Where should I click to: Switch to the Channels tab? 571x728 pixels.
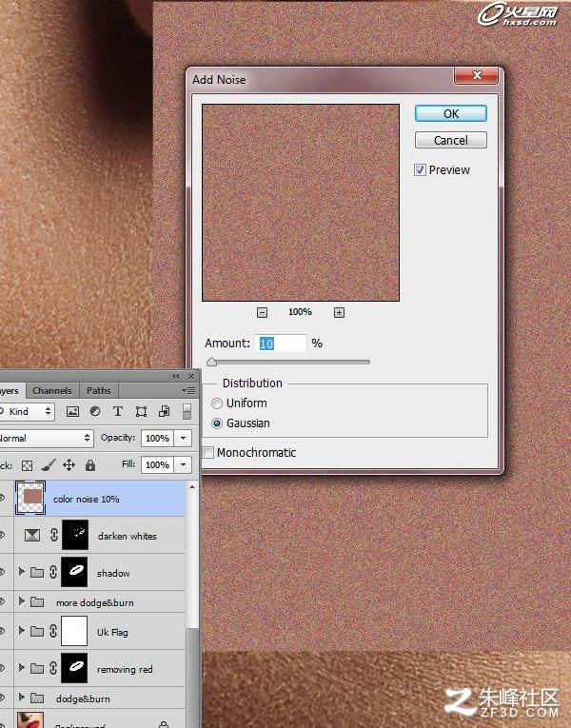click(52, 390)
